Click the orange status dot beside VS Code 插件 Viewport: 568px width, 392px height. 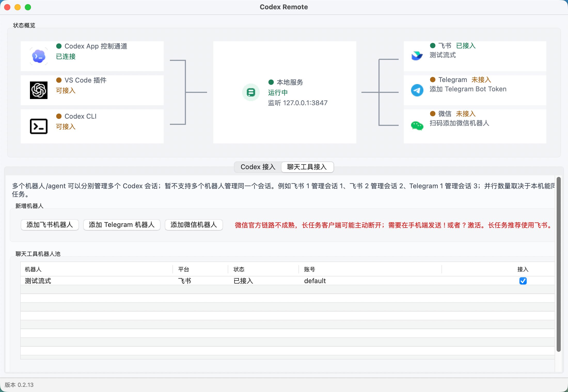tap(59, 80)
